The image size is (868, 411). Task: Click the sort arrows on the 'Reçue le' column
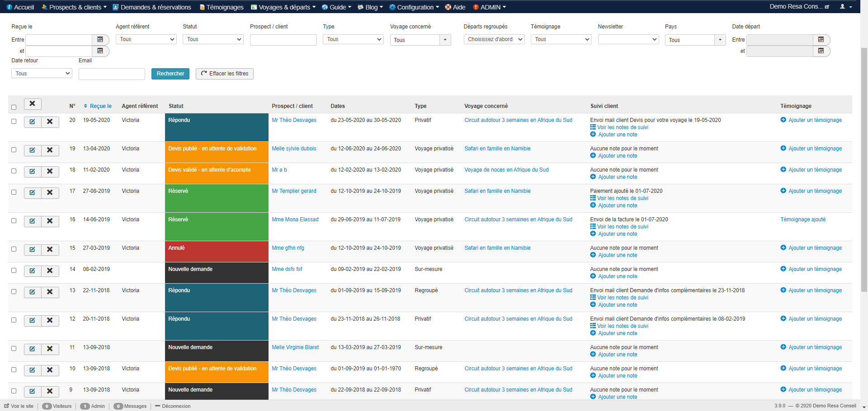point(85,106)
